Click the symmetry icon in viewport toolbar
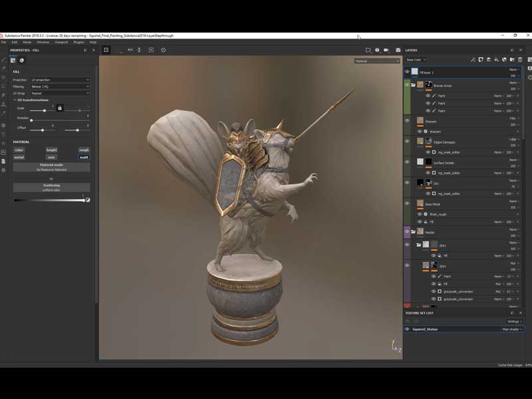Viewport: 532px width, 399px height. click(x=130, y=50)
